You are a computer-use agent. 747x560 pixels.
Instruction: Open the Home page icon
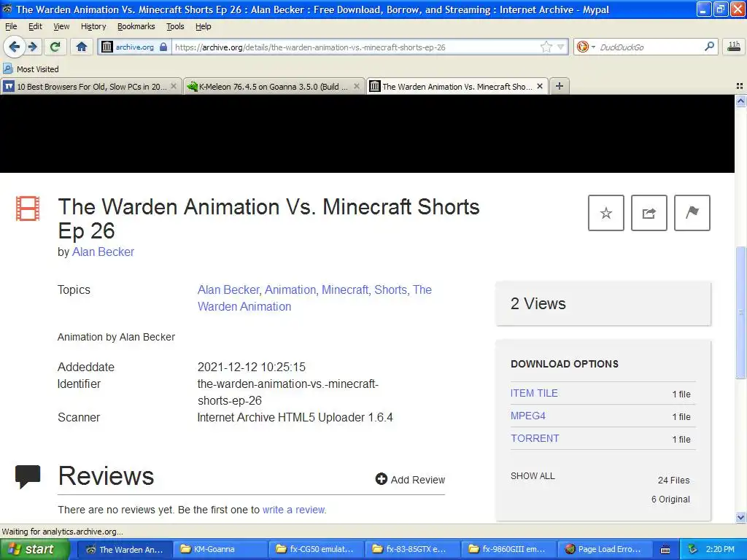[x=82, y=47]
